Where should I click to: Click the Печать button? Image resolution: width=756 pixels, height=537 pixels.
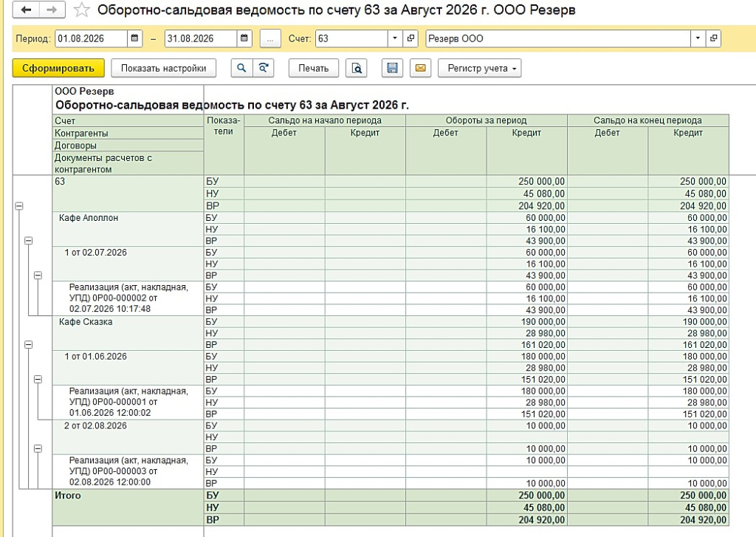tap(313, 68)
